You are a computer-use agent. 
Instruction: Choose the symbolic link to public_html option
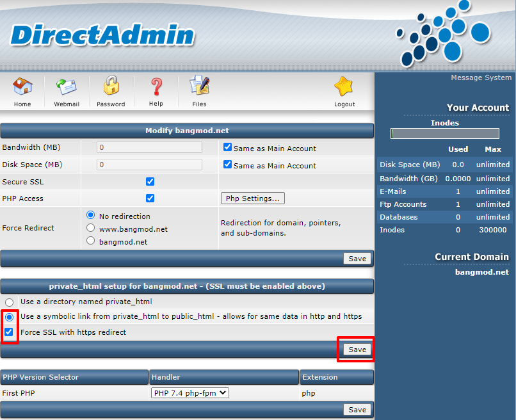pyautogui.click(x=9, y=317)
